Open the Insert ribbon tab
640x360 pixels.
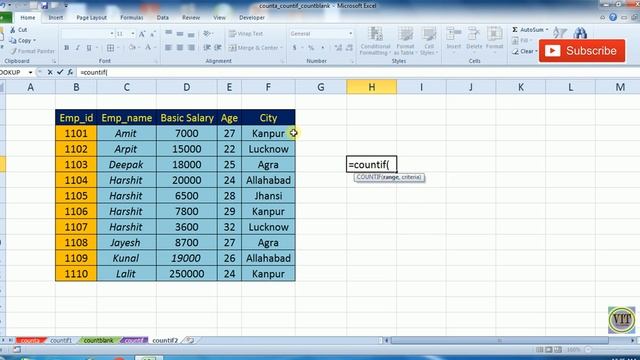click(56, 18)
